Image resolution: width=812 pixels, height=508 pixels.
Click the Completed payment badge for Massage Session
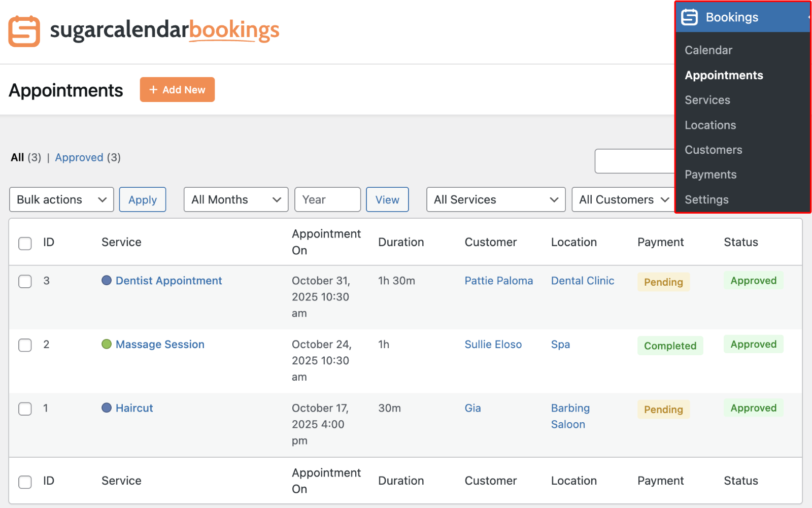point(670,346)
